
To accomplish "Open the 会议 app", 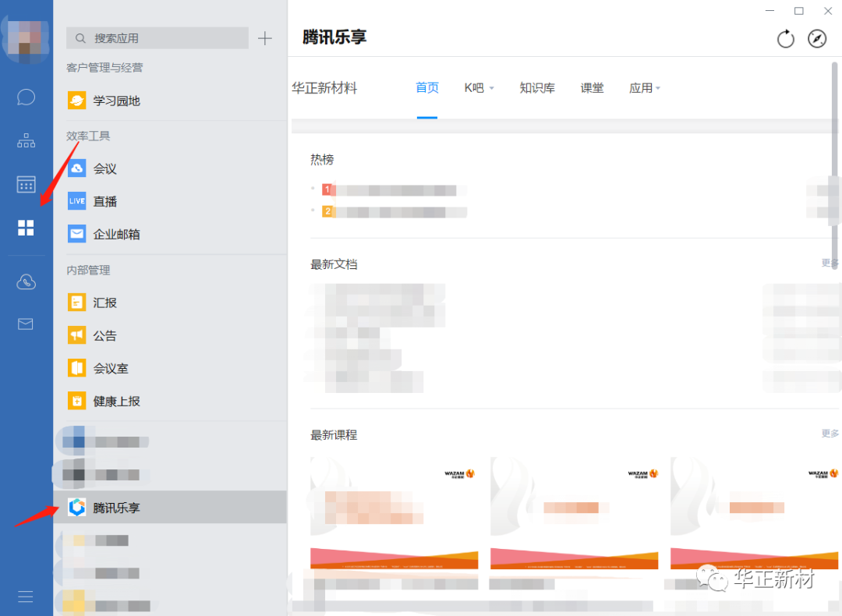I will click(x=171, y=168).
